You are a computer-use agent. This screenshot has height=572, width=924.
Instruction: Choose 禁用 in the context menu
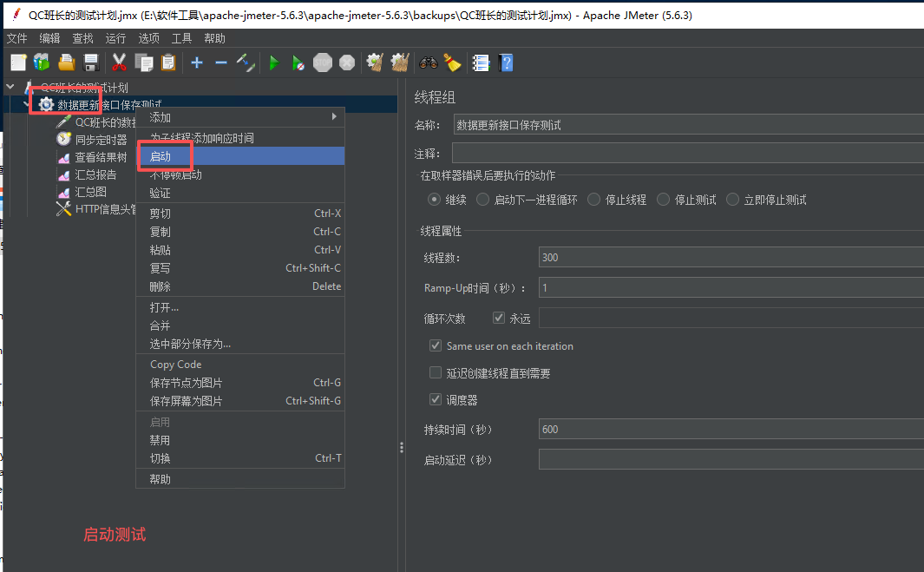[x=240, y=440]
